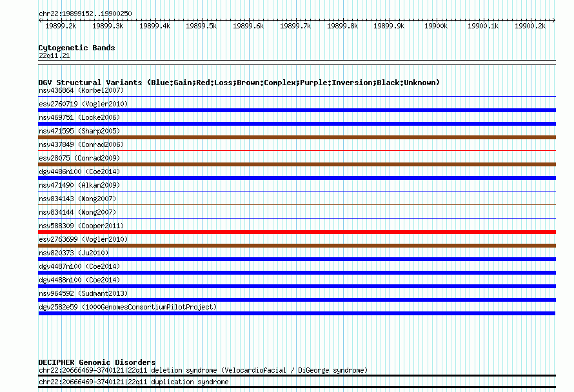Screen dimensions: 574x392
Task: Click the nsv436864 (Korbel2007) variant label
Action: pyautogui.click(x=81, y=90)
